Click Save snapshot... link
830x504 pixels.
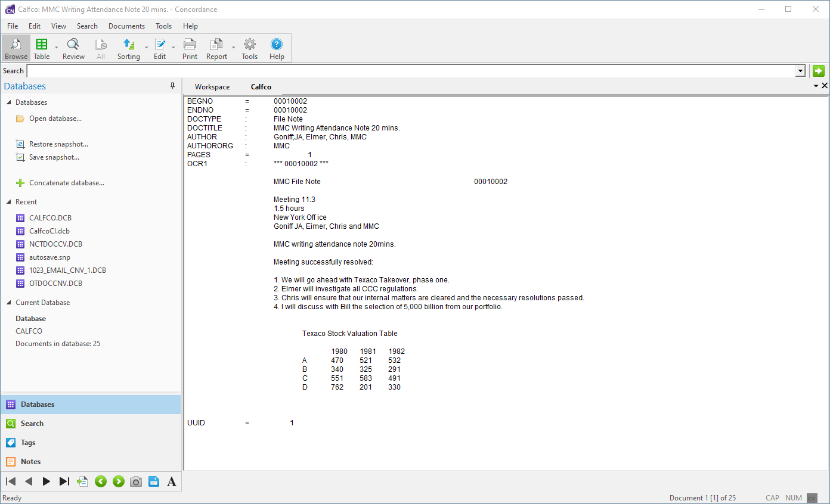tap(54, 157)
